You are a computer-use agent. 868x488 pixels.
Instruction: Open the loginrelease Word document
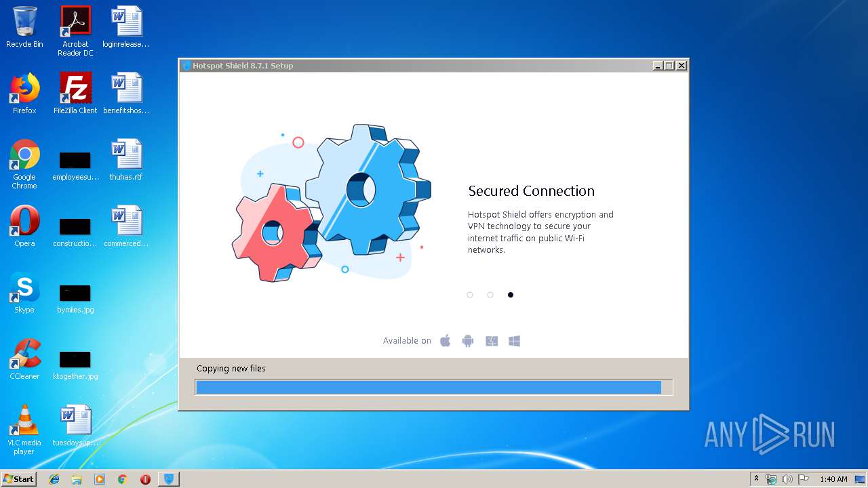click(126, 27)
